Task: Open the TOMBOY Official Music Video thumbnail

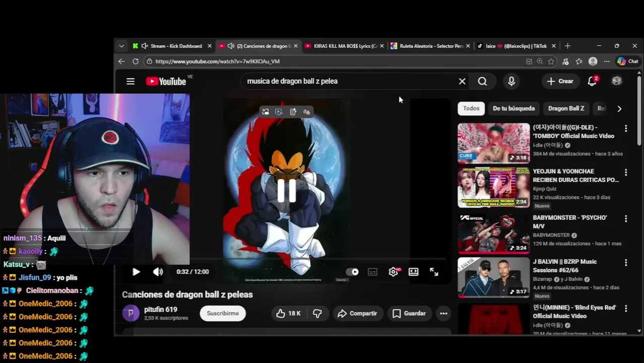Action: [494, 143]
